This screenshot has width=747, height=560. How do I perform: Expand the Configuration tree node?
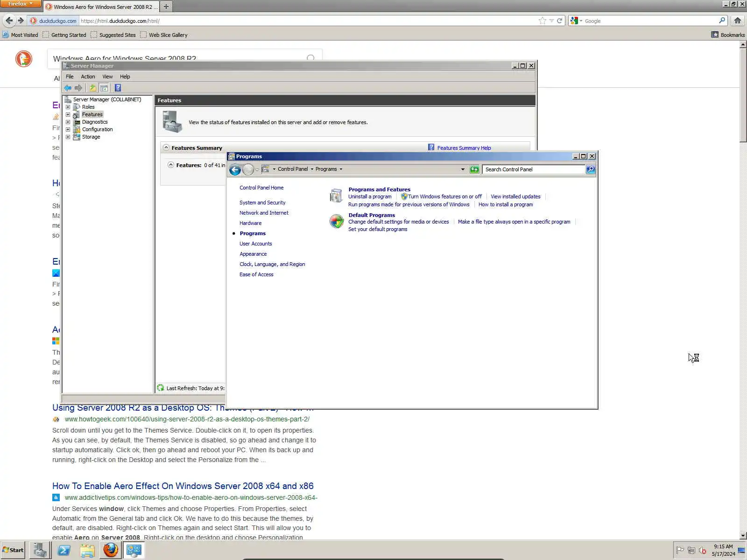click(68, 129)
